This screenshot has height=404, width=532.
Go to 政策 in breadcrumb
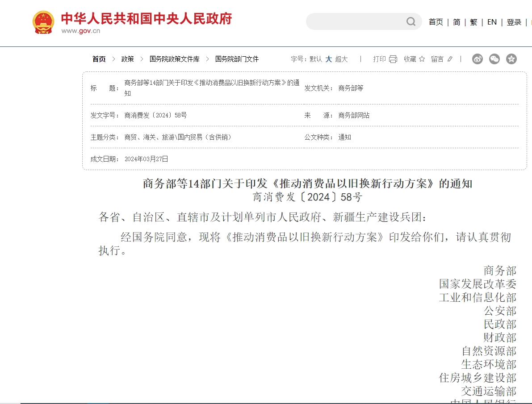(x=127, y=59)
